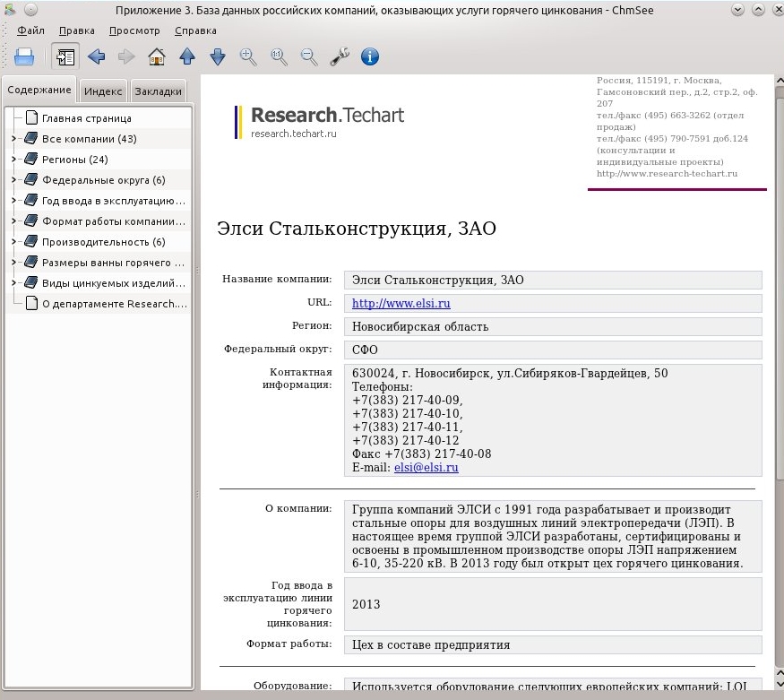
Task: Open preferences wrench and screwdriver icon
Action: click(340, 56)
